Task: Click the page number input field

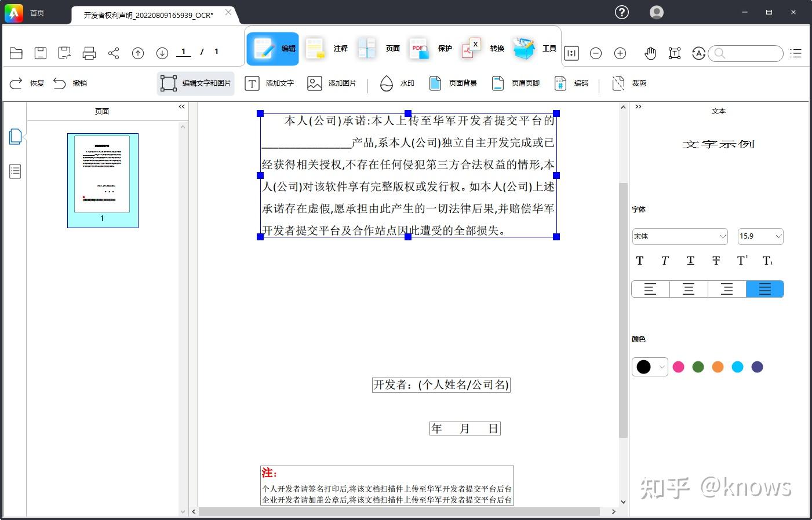Action: 184,52
